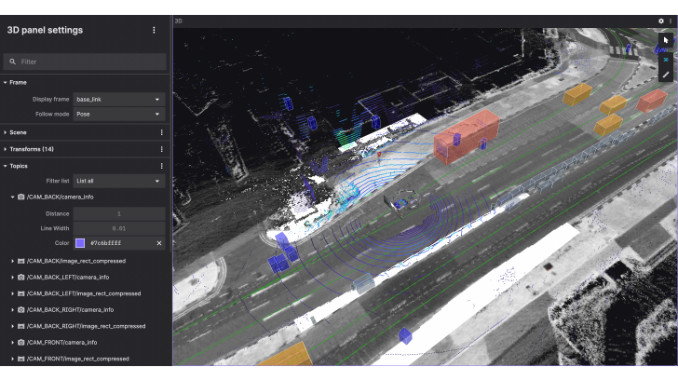
Task: Collapse the /CAM_BACK/camera_info topic
Action: 13,197
